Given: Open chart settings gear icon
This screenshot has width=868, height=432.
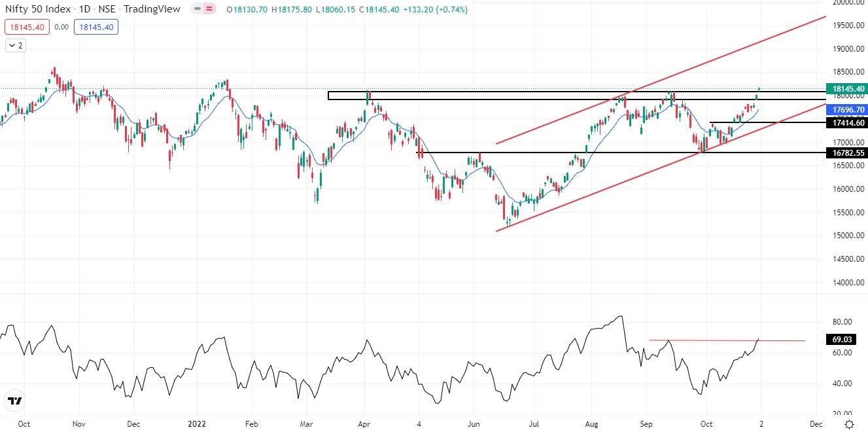Looking at the screenshot, I should (x=849, y=424).
